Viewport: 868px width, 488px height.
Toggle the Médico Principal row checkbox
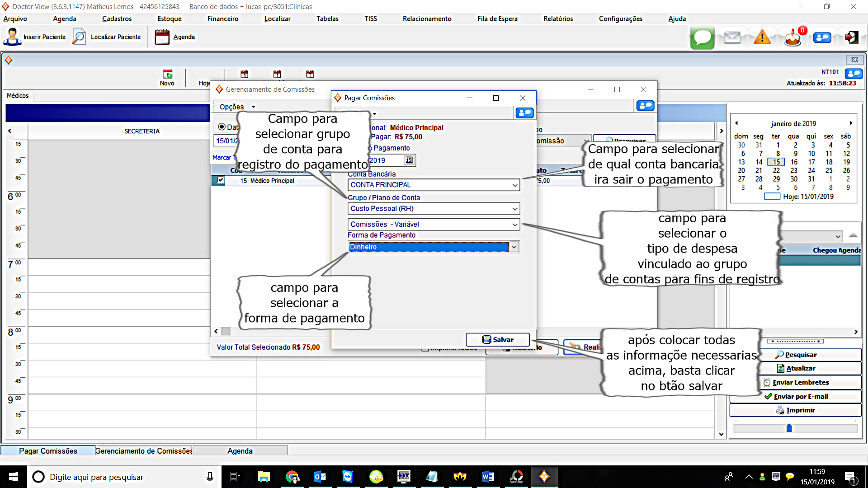click(x=220, y=180)
